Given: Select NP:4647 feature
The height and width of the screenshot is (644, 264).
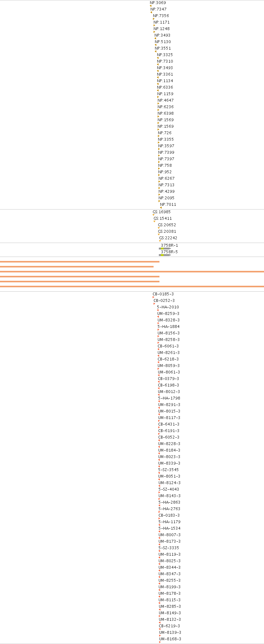Looking at the screenshot, I should pos(166,100).
